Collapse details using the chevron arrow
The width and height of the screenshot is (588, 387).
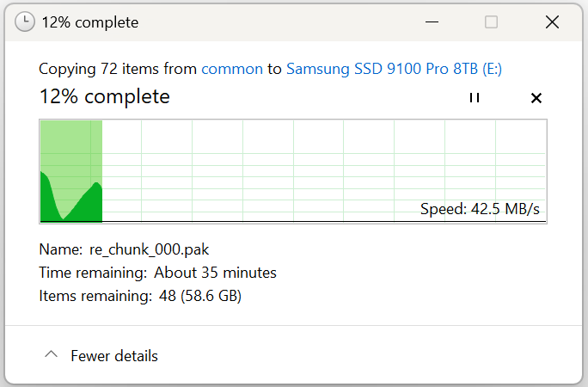(x=52, y=354)
